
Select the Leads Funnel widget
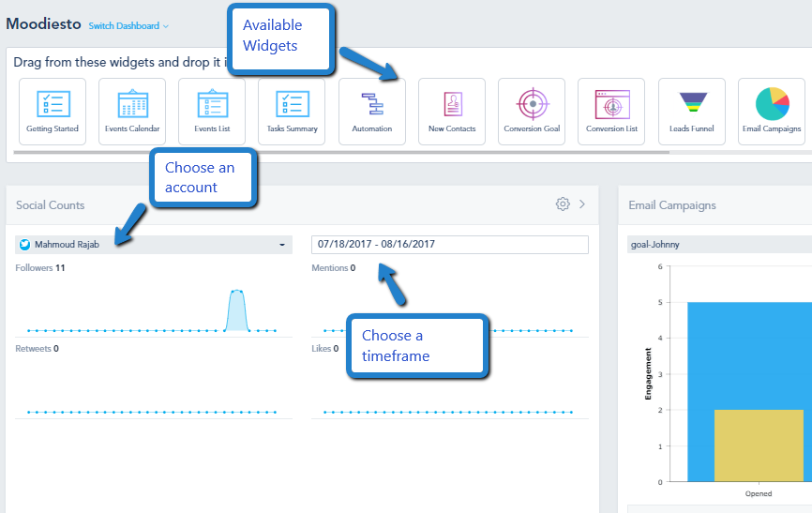point(691,112)
